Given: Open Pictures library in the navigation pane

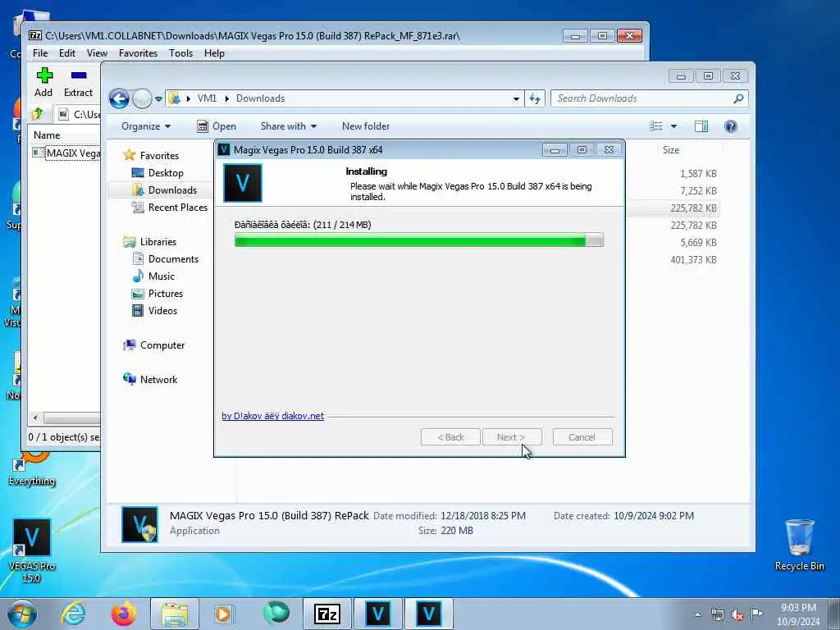Looking at the screenshot, I should (x=166, y=294).
